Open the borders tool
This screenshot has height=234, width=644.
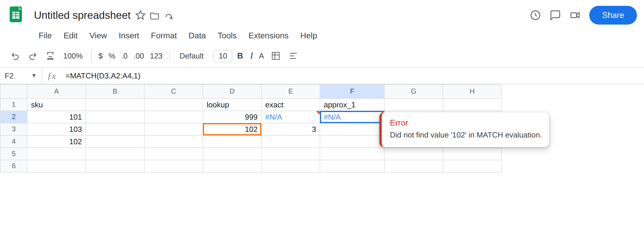click(276, 56)
